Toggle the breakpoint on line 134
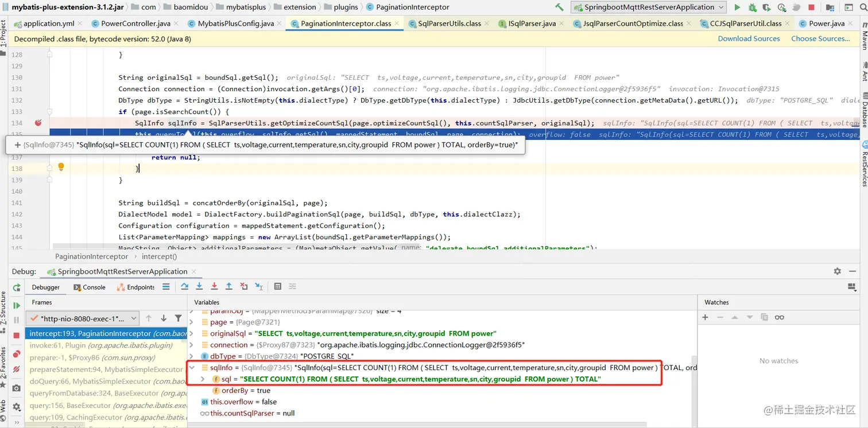The image size is (868, 428). coord(38,123)
